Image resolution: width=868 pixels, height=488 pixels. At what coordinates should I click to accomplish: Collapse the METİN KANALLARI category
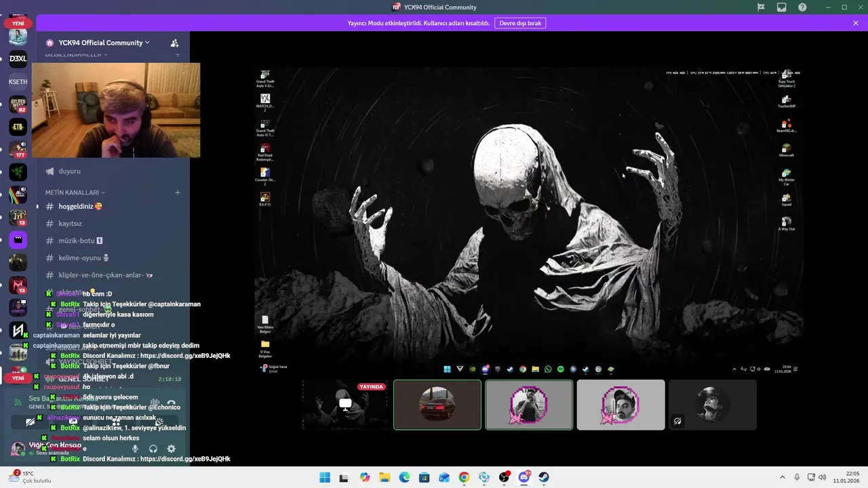pyautogui.click(x=75, y=192)
